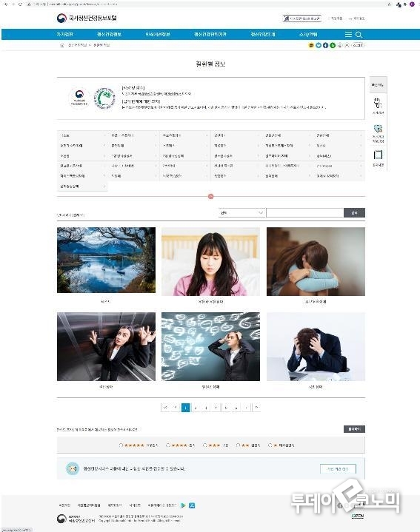
Task: Click the portal logo in the header
Action: coord(87,18)
